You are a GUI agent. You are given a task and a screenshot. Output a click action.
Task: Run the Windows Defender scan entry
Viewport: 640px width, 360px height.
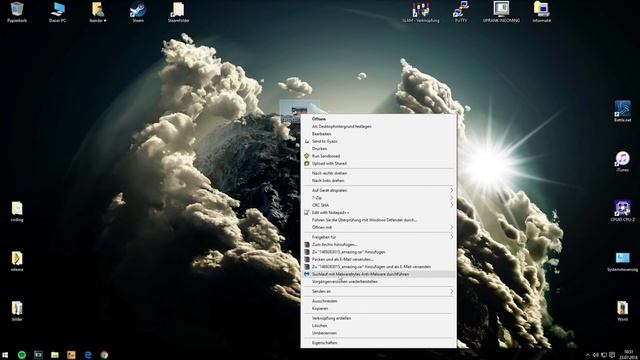(x=379, y=220)
